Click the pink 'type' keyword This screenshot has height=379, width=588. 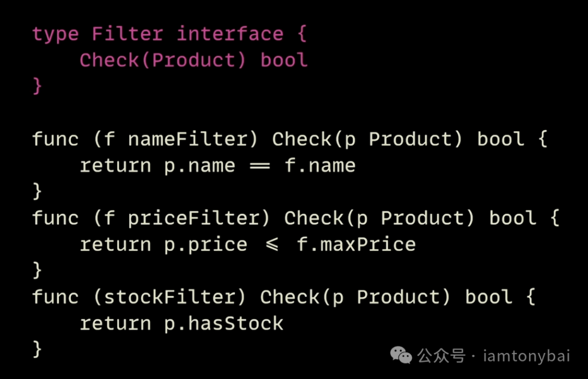(x=56, y=34)
